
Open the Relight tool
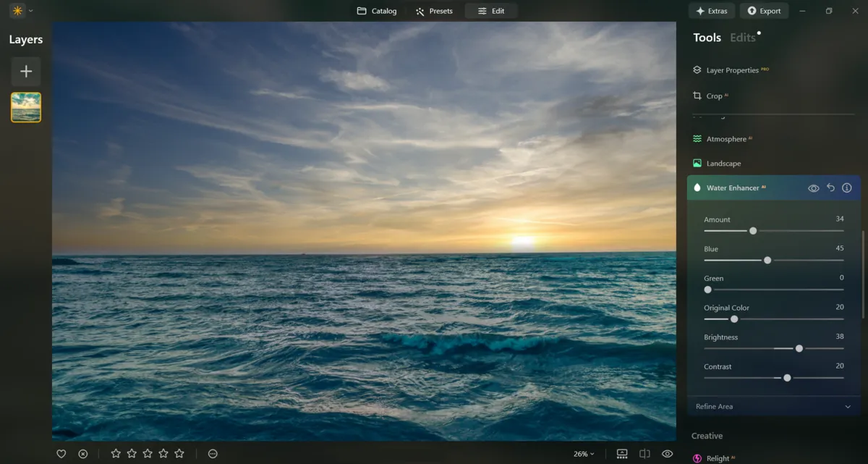coord(718,458)
